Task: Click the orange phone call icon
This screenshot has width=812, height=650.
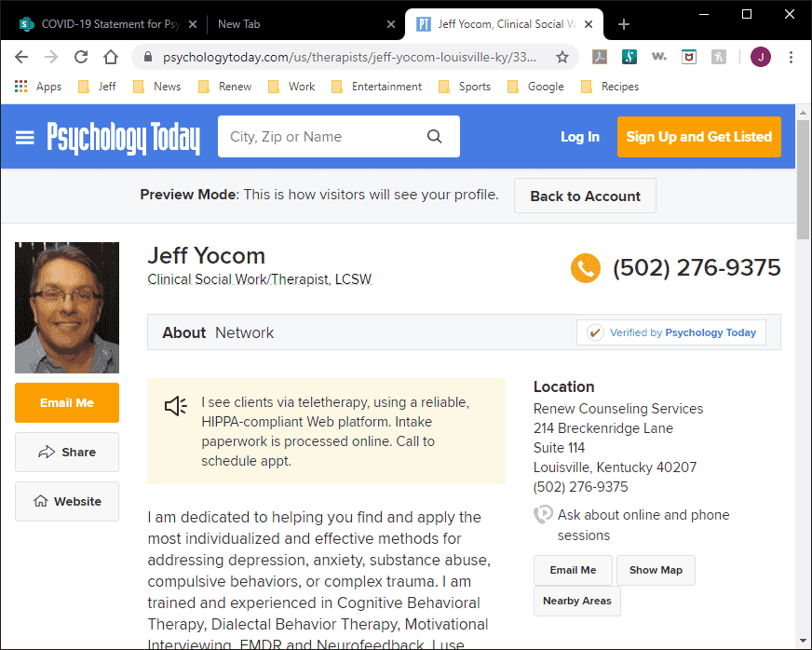Action: coord(586,268)
